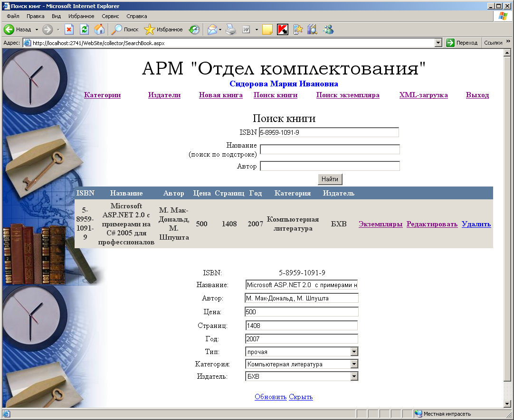The height and width of the screenshot is (420, 514).
Task: Click the Mail envelope icon
Action: click(x=212, y=29)
